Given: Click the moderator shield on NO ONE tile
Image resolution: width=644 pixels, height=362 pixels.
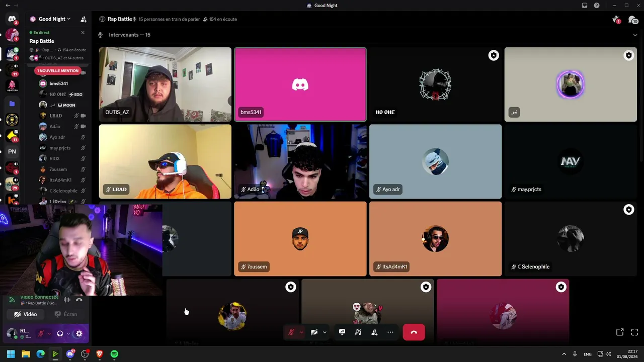Looking at the screenshot, I should tap(494, 56).
